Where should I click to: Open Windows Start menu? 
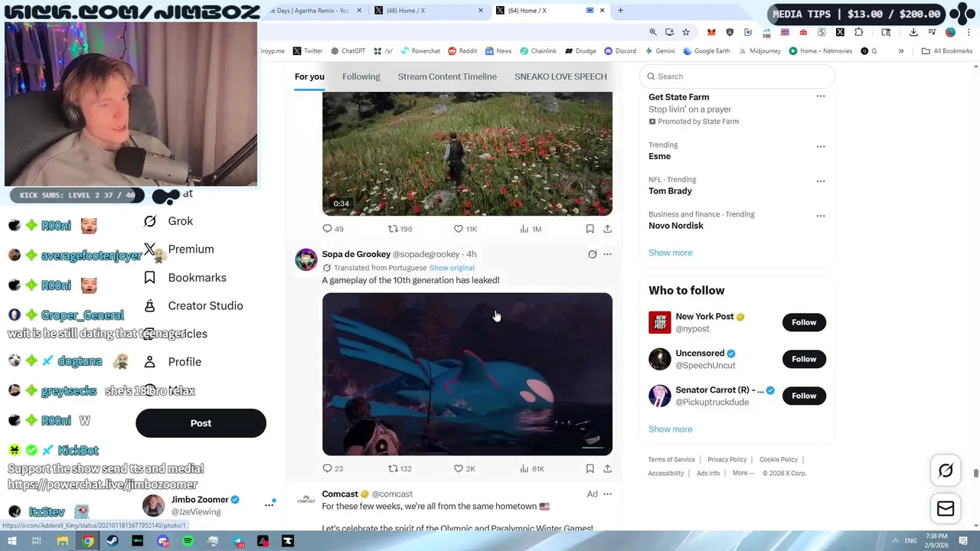(x=12, y=541)
